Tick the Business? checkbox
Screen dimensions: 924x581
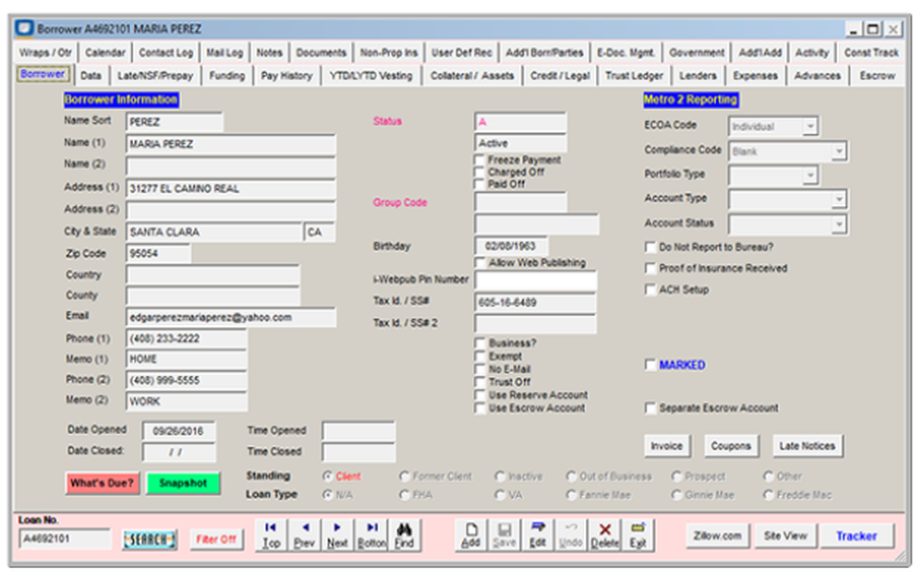[480, 343]
